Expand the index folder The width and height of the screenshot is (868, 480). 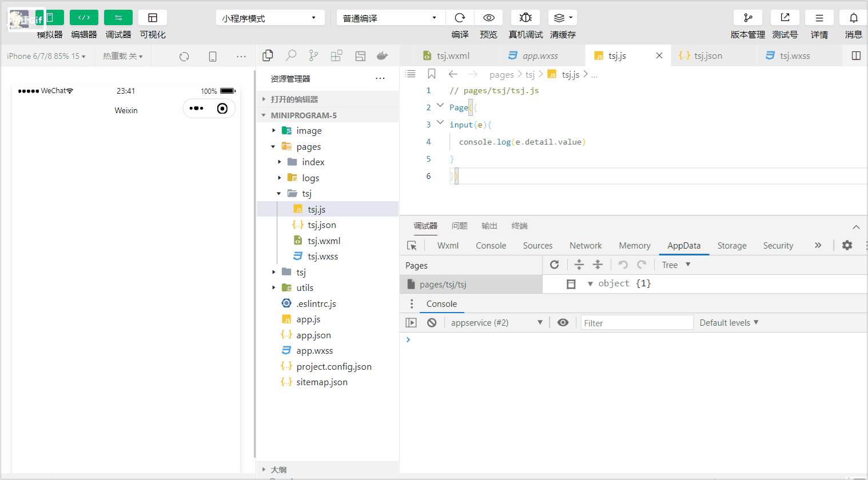328,162
